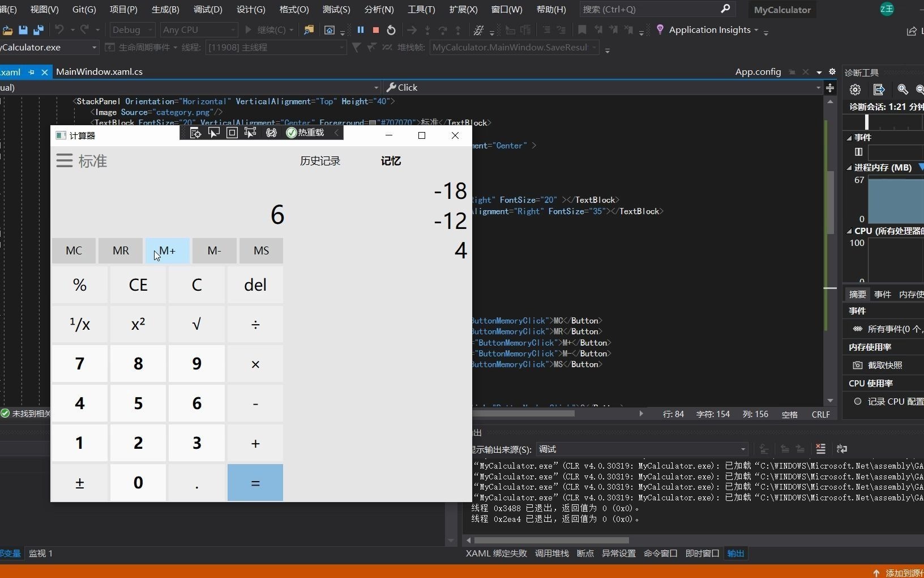Open Application Insights lightbulb

(660, 30)
